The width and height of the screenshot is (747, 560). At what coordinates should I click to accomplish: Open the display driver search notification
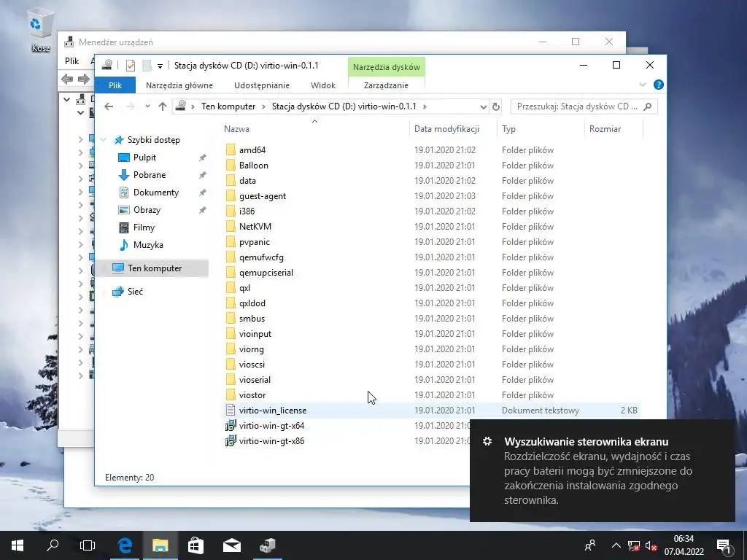(x=602, y=470)
